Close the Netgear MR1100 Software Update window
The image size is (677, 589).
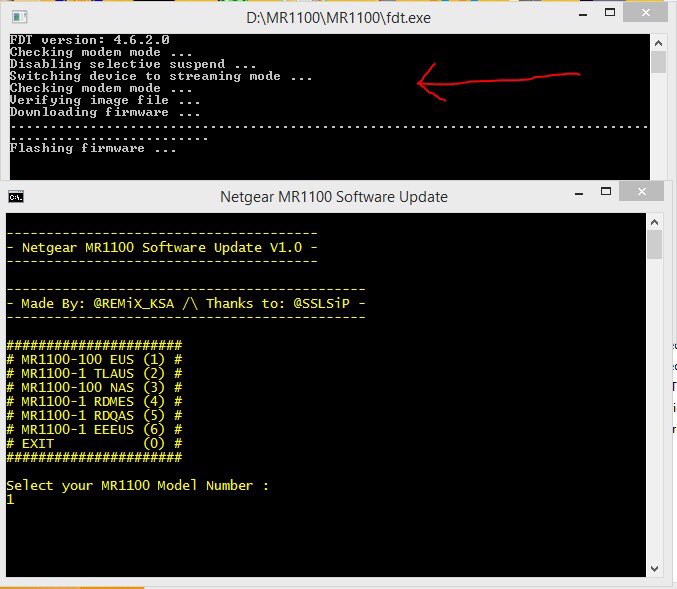[642, 191]
